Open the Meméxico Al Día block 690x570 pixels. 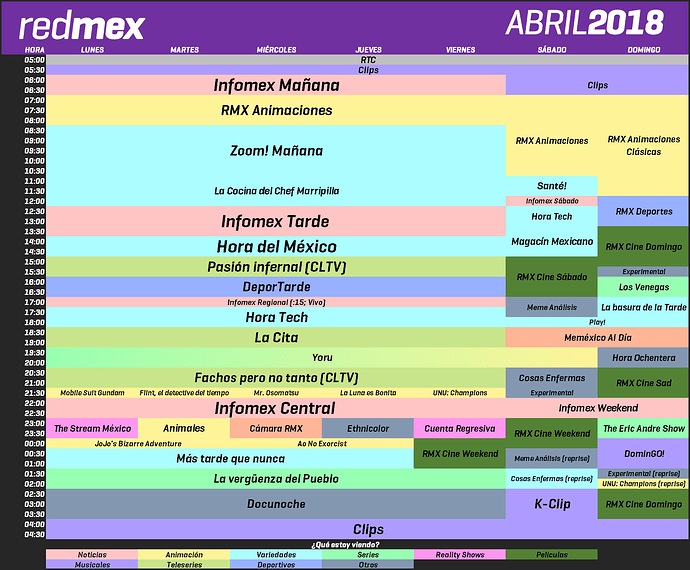pyautogui.click(x=598, y=338)
